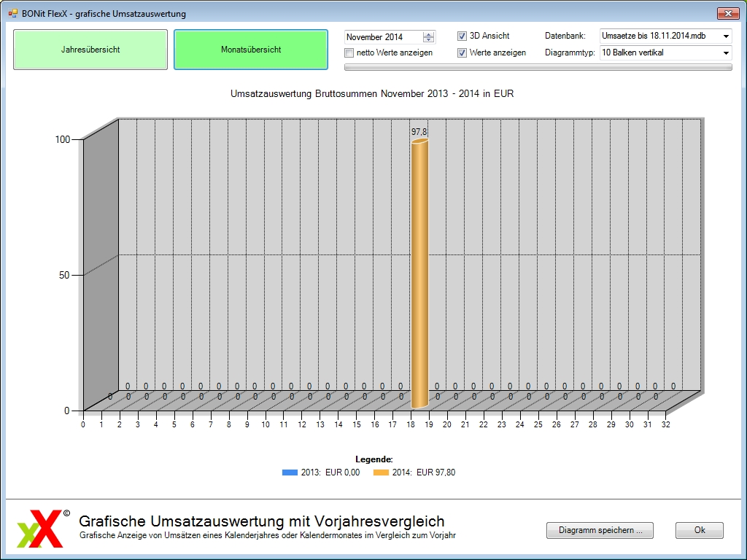The width and height of the screenshot is (747, 560).
Task: Click the chart title Umsatzauswertung Bruttosummen
Action: tap(372, 94)
